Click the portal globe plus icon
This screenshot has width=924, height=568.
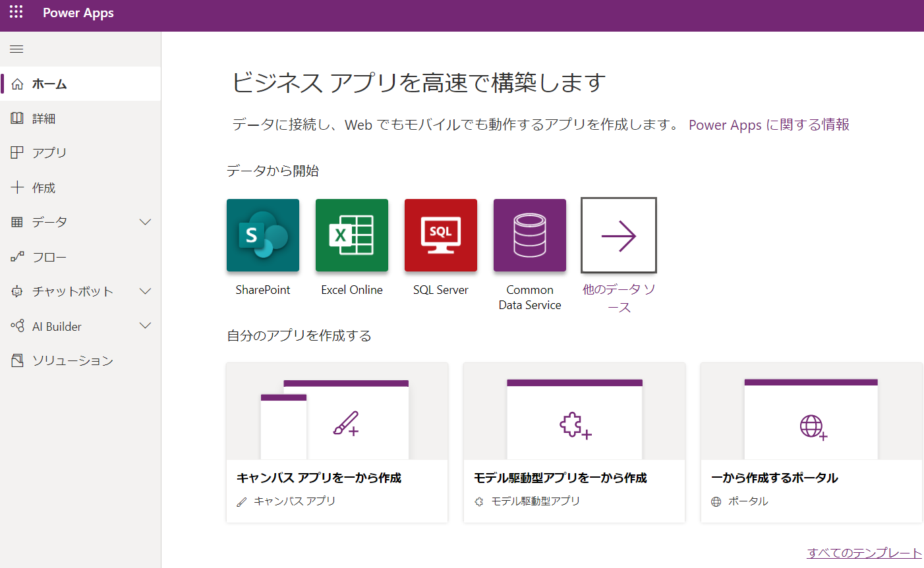tap(813, 427)
